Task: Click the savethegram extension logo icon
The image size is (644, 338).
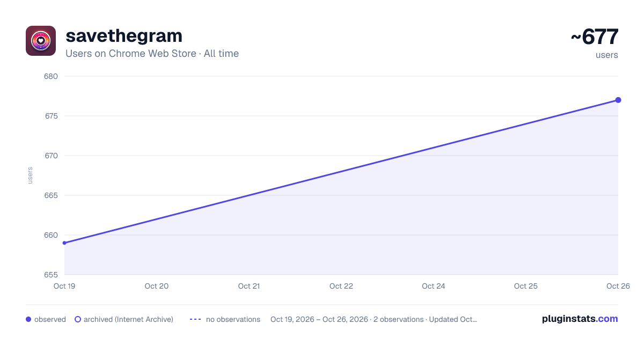Action: tap(41, 41)
